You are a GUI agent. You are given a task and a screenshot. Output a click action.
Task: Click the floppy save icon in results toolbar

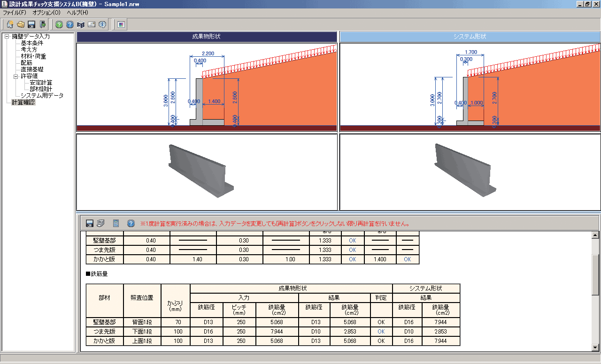pos(90,224)
